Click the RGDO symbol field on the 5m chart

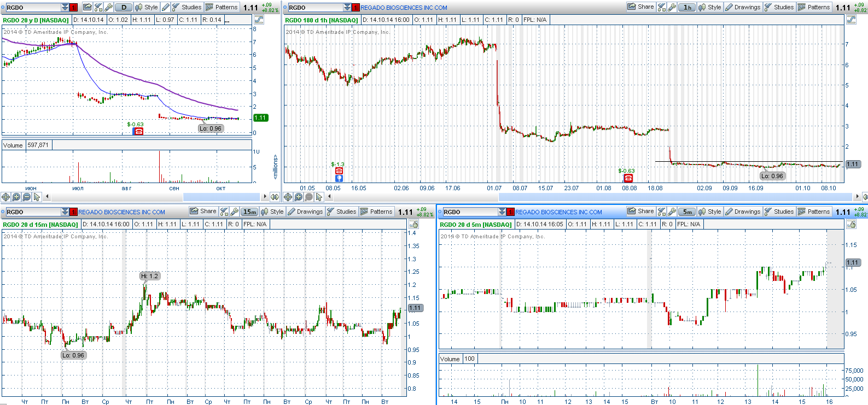pyautogui.click(x=470, y=212)
